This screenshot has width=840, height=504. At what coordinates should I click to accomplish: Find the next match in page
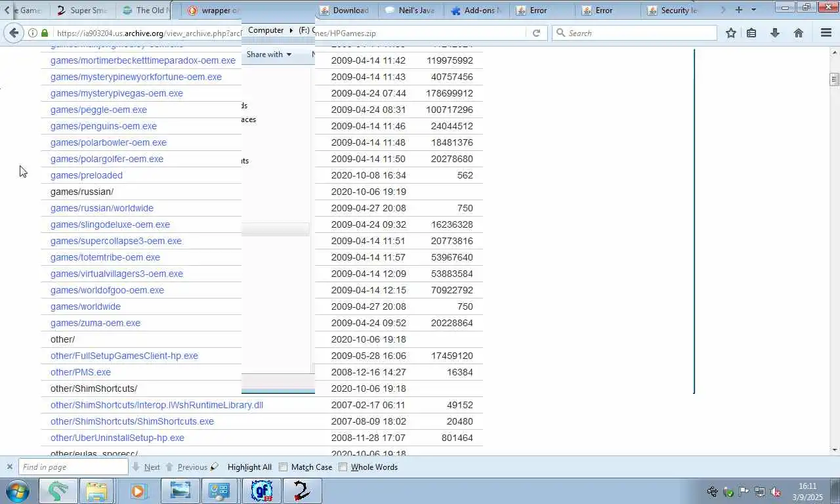point(146,467)
